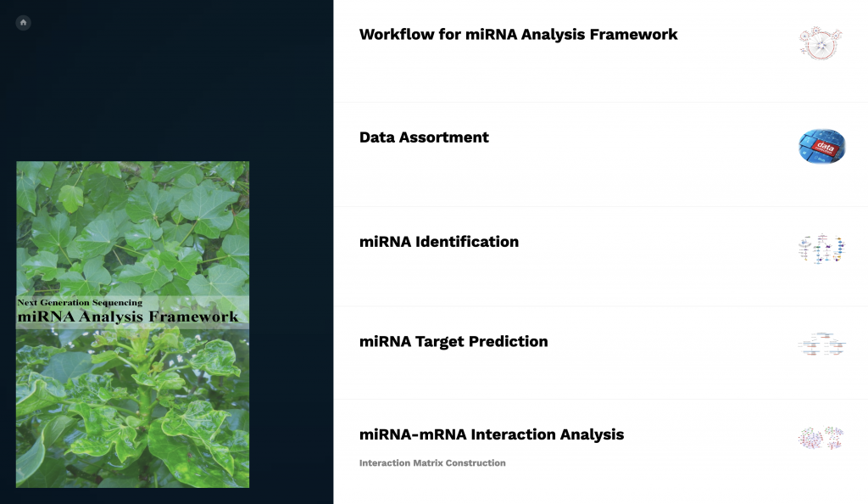This screenshot has width=868, height=504.
Task: Click the miRNA Analysis Framework cover title
Action: click(x=127, y=317)
